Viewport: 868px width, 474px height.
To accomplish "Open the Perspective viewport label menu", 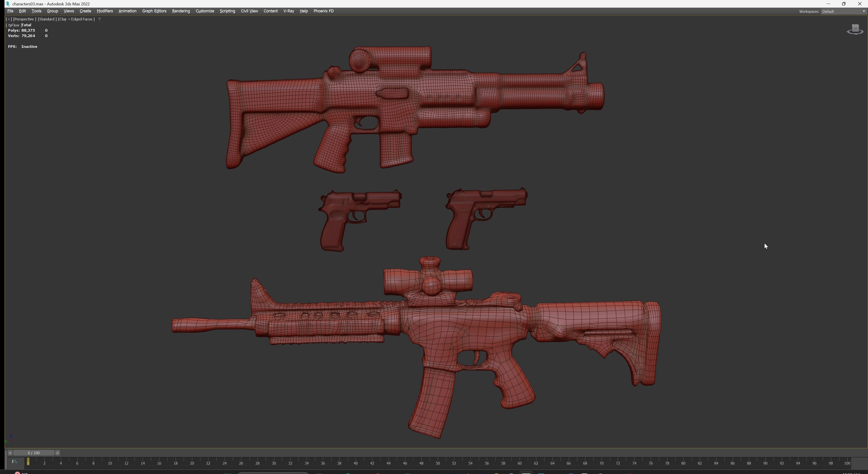I will click(x=24, y=19).
